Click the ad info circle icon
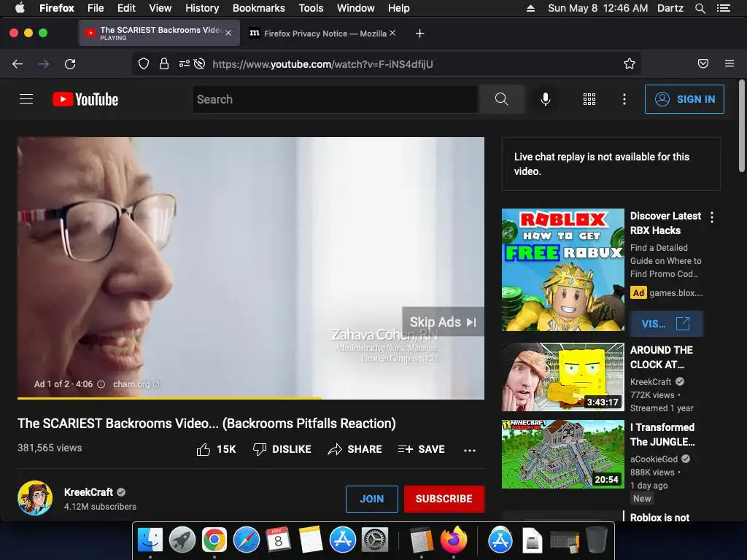 click(x=101, y=384)
